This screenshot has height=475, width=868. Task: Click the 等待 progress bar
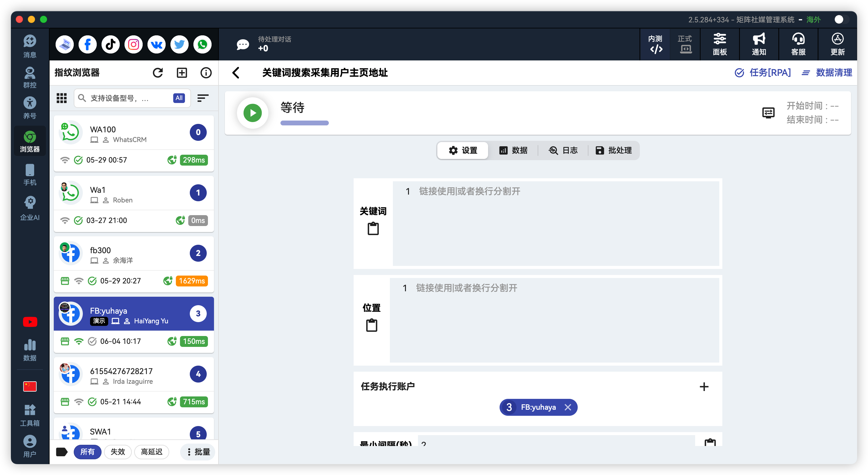pos(304,123)
